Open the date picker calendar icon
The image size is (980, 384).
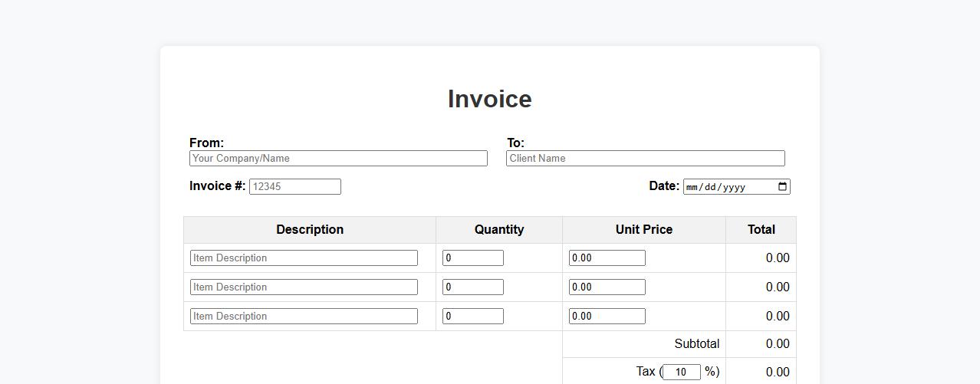pyautogui.click(x=782, y=186)
